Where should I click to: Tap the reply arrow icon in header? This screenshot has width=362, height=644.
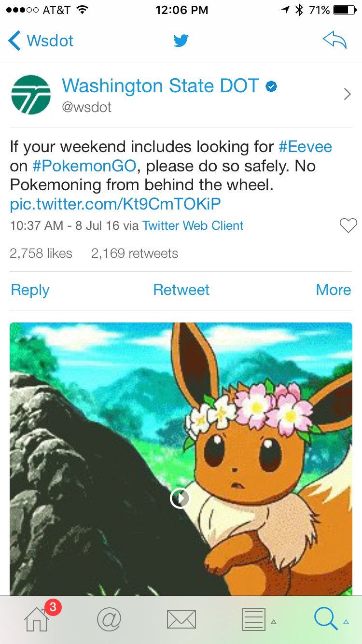coord(334,41)
